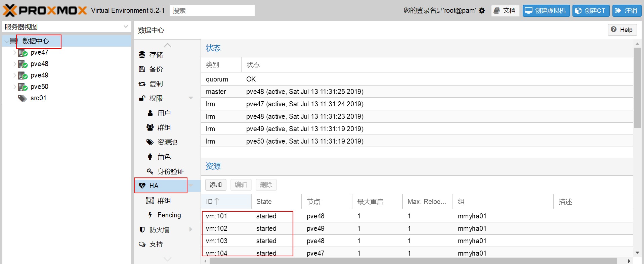Click the Help question mark icon
The width and height of the screenshot is (644, 264).
tap(614, 30)
